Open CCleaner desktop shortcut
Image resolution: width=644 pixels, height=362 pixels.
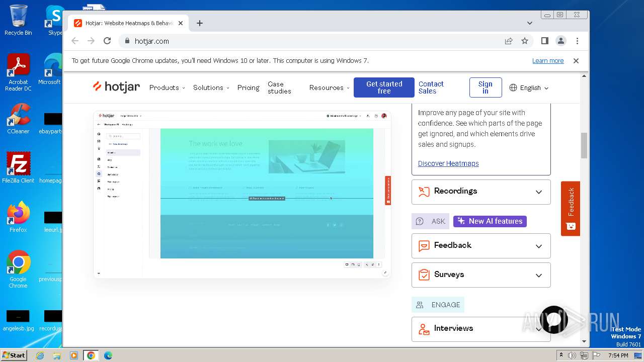pos(18,119)
